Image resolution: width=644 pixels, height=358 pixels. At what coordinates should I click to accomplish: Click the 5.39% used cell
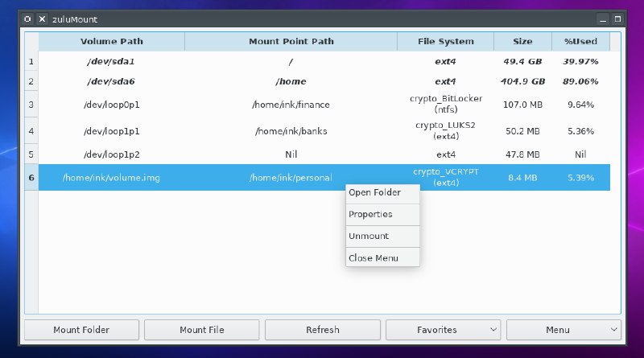click(580, 178)
